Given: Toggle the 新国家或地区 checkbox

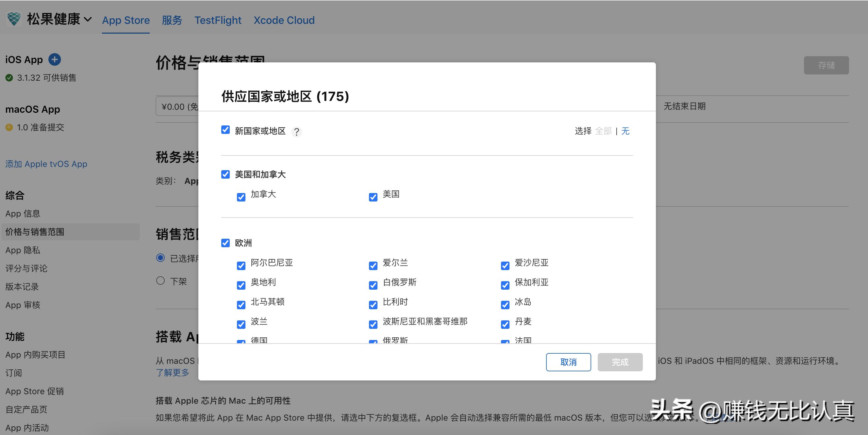Looking at the screenshot, I should pyautogui.click(x=225, y=130).
